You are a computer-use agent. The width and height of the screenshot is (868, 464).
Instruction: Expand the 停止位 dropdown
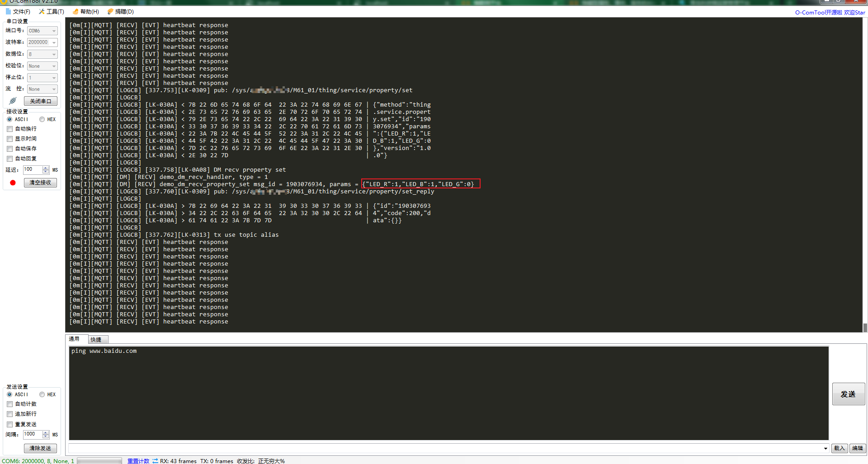click(x=54, y=78)
